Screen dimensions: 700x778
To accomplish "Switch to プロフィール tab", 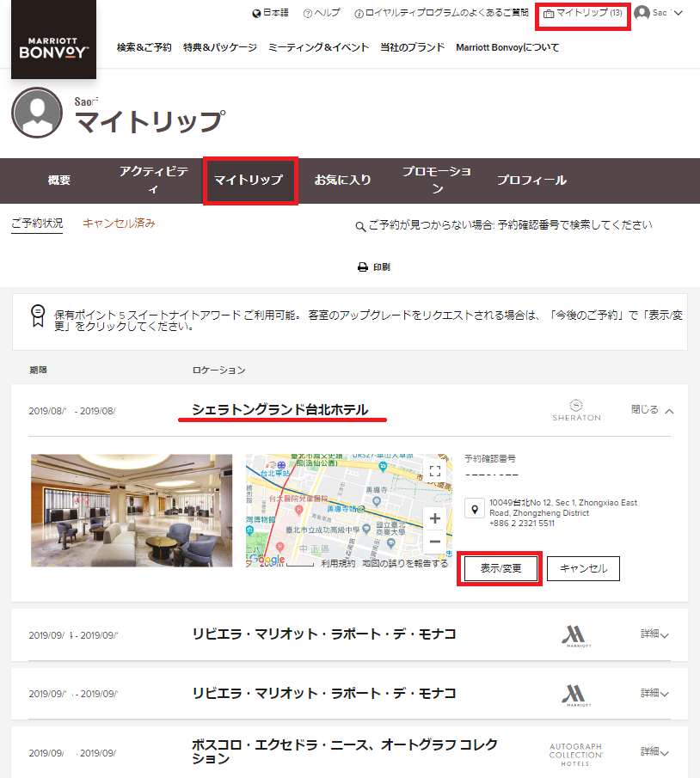I will (x=531, y=181).
